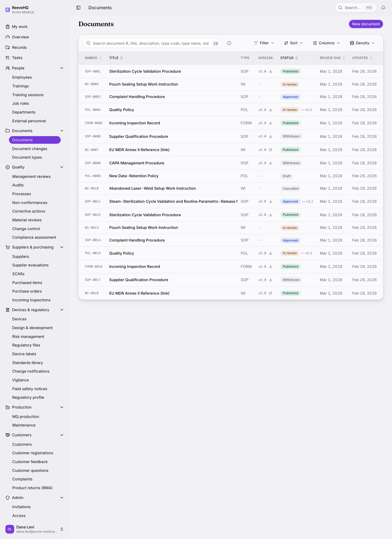The height and width of the screenshot is (539, 392).
Task: Click the Dana Levi avatar
Action: [x=10, y=529]
